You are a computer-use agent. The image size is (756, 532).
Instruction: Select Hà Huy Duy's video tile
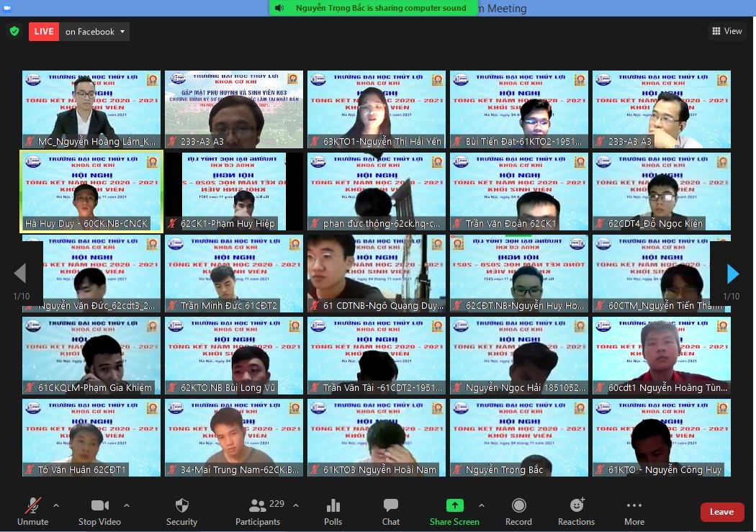click(x=91, y=191)
